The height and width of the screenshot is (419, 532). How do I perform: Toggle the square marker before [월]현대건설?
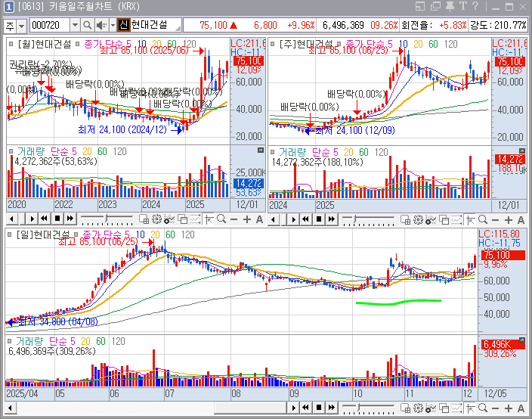[11, 44]
